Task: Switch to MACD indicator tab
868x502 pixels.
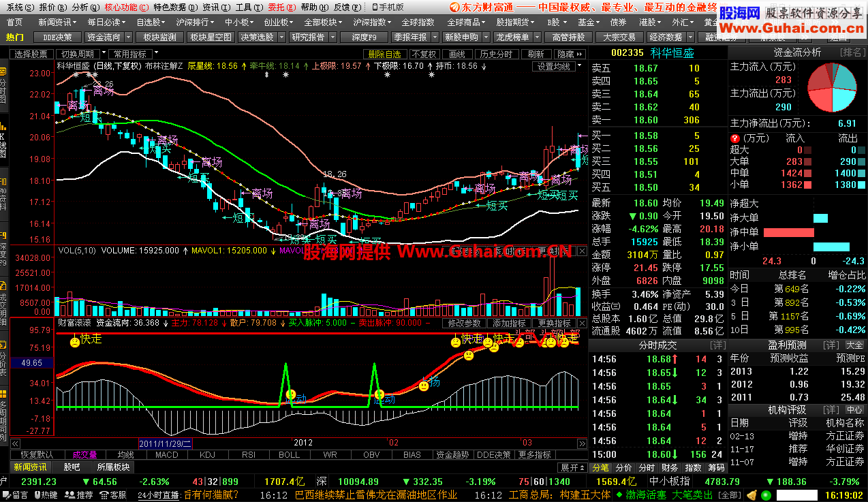Action: (x=166, y=454)
